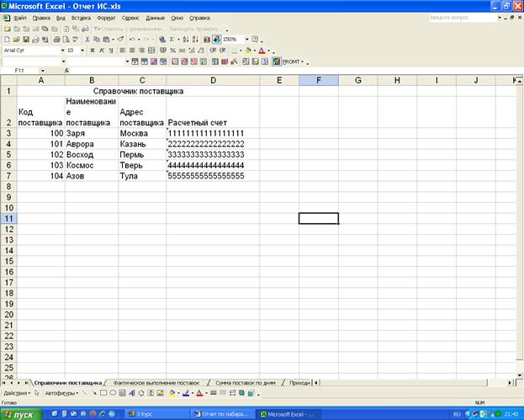Click the Fill Color paint bucket on formatting toolbar
This screenshot has height=420, width=524.
point(248,51)
